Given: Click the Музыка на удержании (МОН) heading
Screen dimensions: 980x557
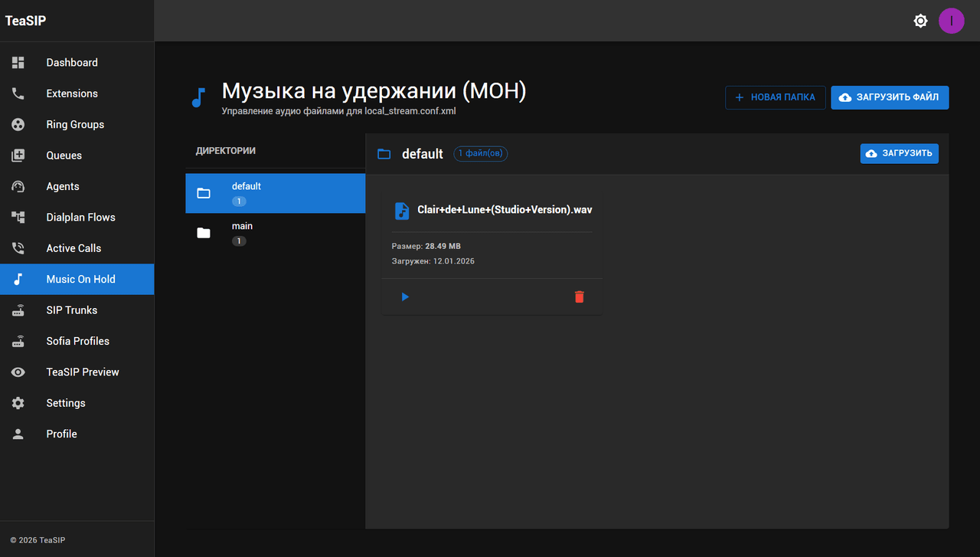Looking at the screenshot, I should [374, 91].
